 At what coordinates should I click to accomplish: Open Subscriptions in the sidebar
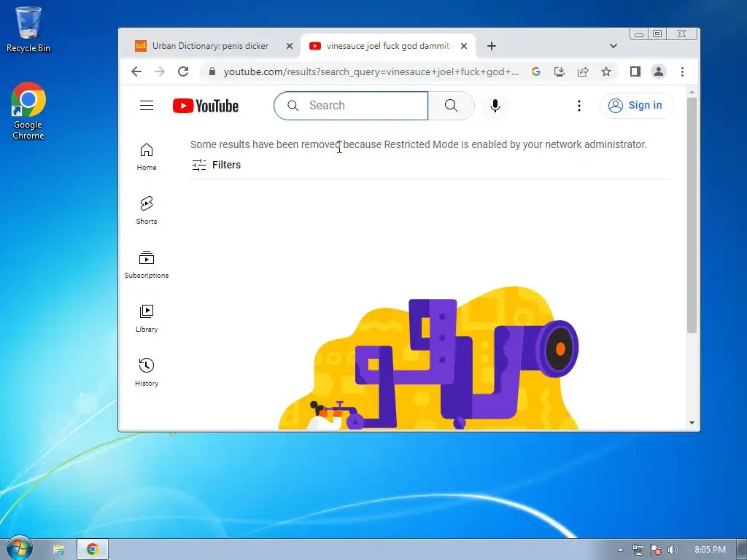146,264
